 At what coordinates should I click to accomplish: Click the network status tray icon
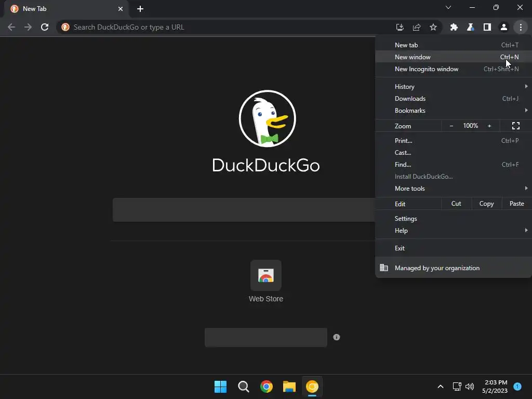pyautogui.click(x=457, y=387)
